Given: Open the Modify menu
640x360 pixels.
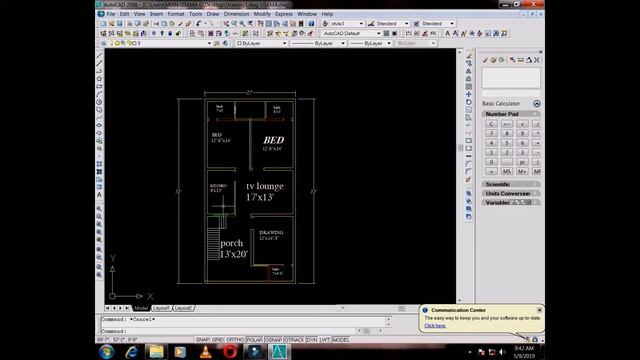Looking at the screenshot, I should tap(262, 14).
